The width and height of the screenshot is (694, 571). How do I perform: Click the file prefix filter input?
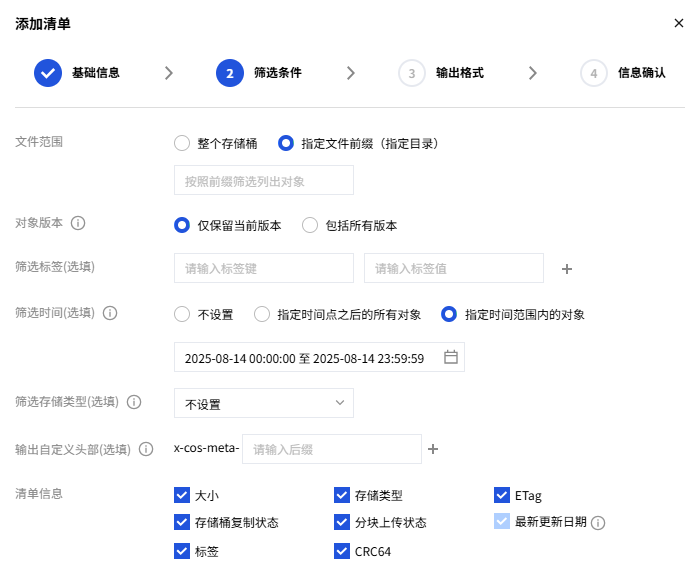[x=264, y=181]
